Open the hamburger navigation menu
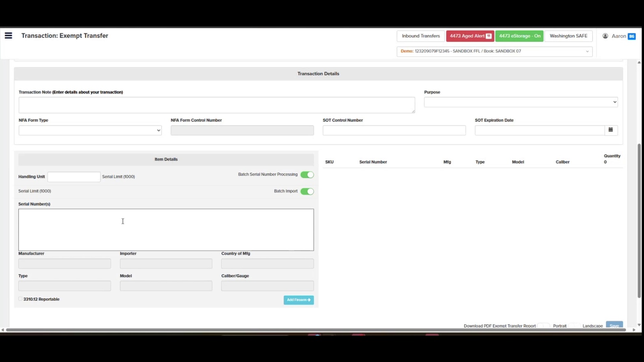Viewport: 644px width, 362px height. click(x=8, y=36)
